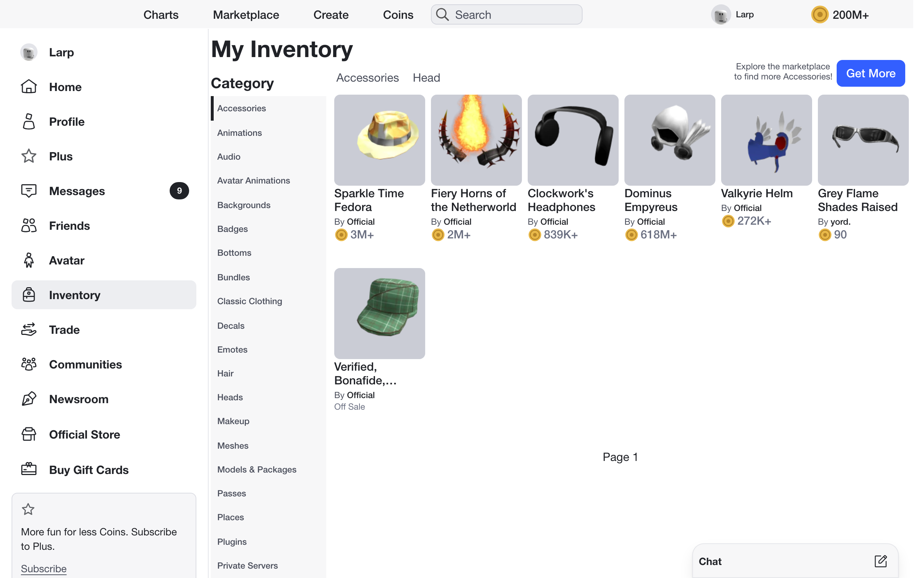Open the Messages speech bubble icon
The width and height of the screenshot is (924, 578).
tap(29, 191)
